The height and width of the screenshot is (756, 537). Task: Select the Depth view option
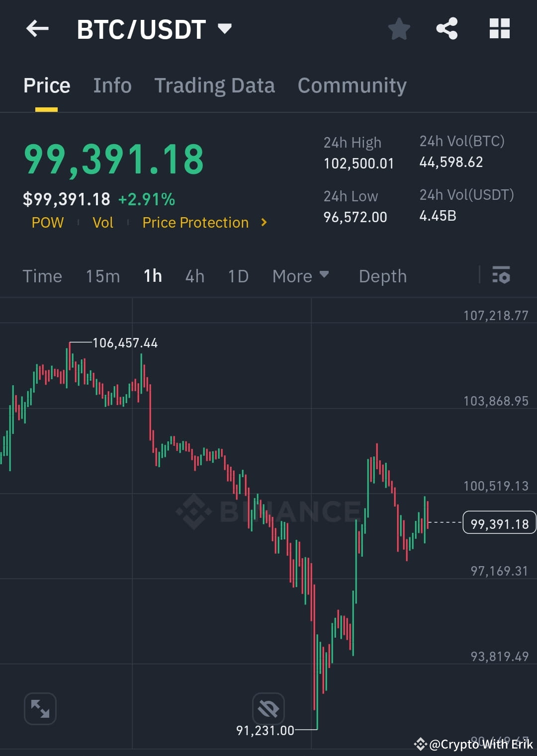coord(382,276)
